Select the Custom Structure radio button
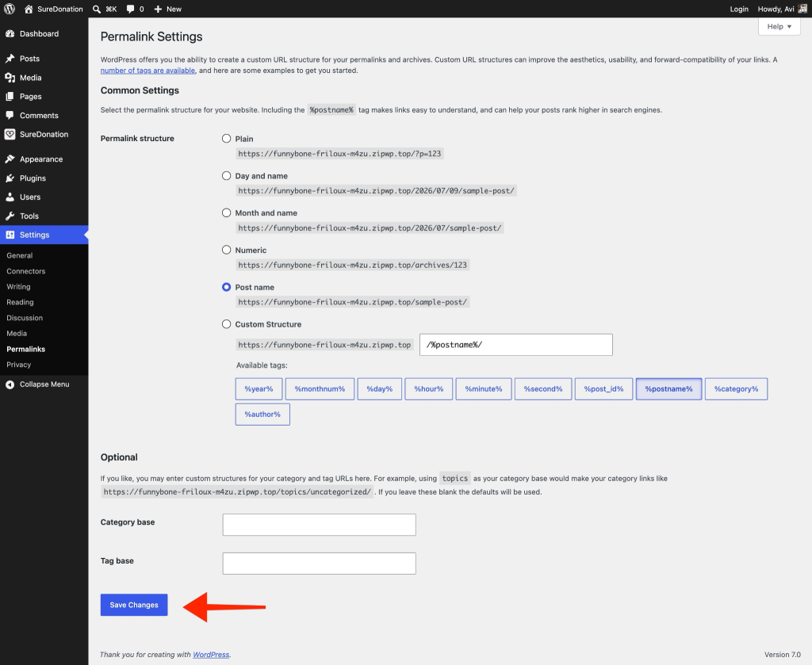 pyautogui.click(x=226, y=324)
